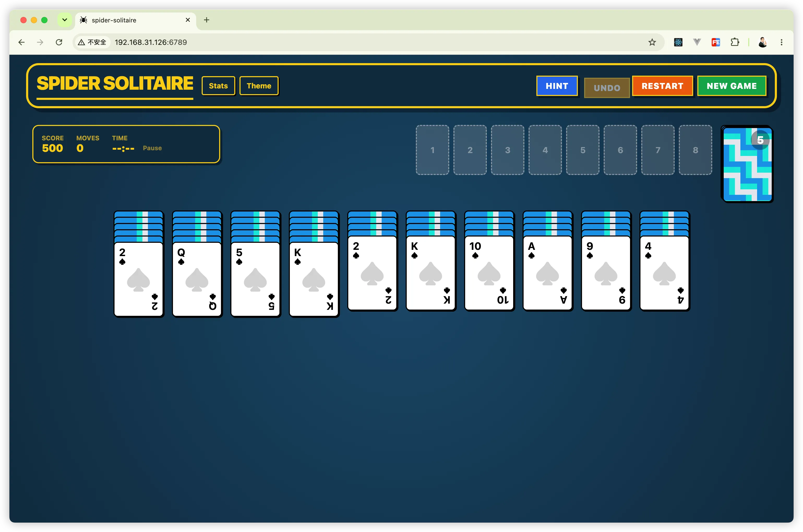803x532 pixels.
Task: Select the 4 of spades card
Action: (664, 273)
